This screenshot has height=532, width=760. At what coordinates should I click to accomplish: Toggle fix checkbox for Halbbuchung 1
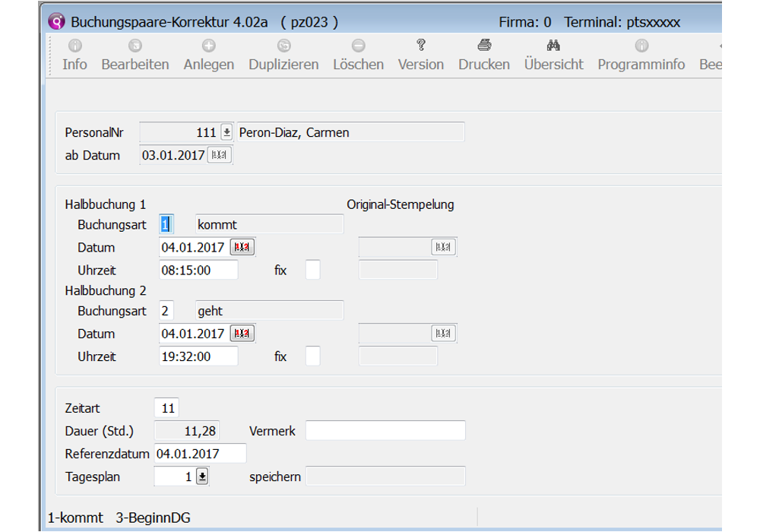[x=312, y=270]
